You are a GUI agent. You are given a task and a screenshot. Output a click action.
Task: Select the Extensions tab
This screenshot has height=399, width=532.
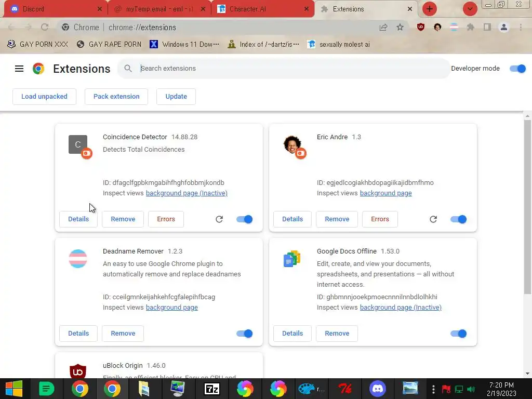pos(366,9)
